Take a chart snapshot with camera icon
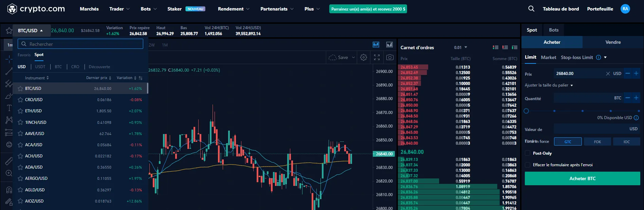This screenshot has height=210, width=644. point(390,57)
